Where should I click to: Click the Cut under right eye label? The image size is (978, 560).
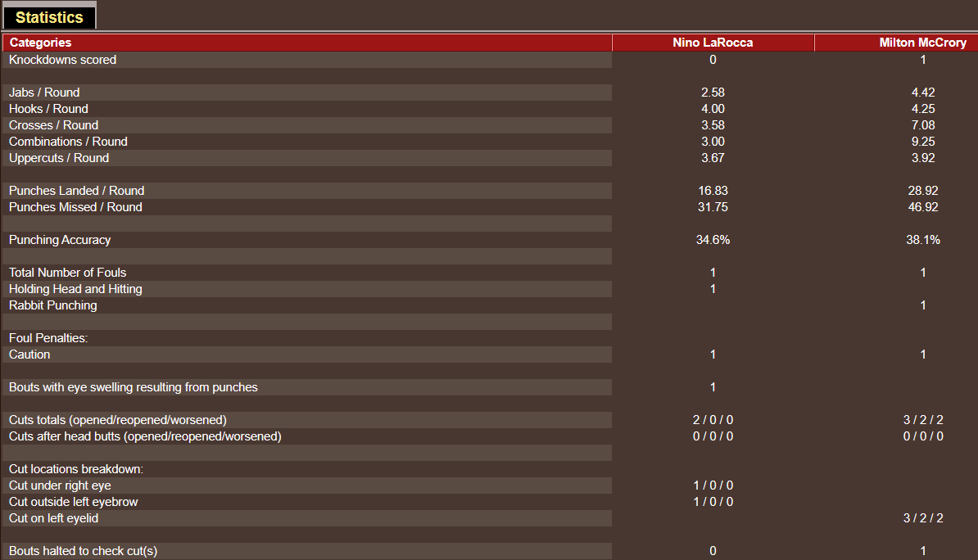60,485
